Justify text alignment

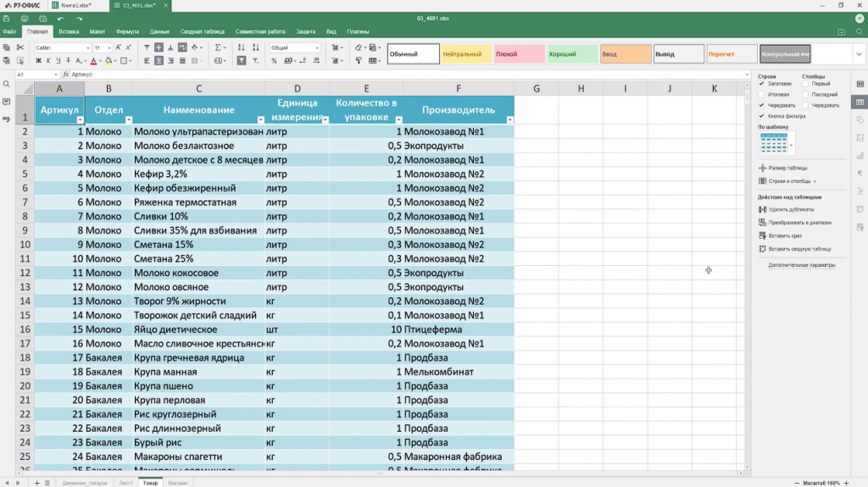pyautogui.click(x=182, y=61)
